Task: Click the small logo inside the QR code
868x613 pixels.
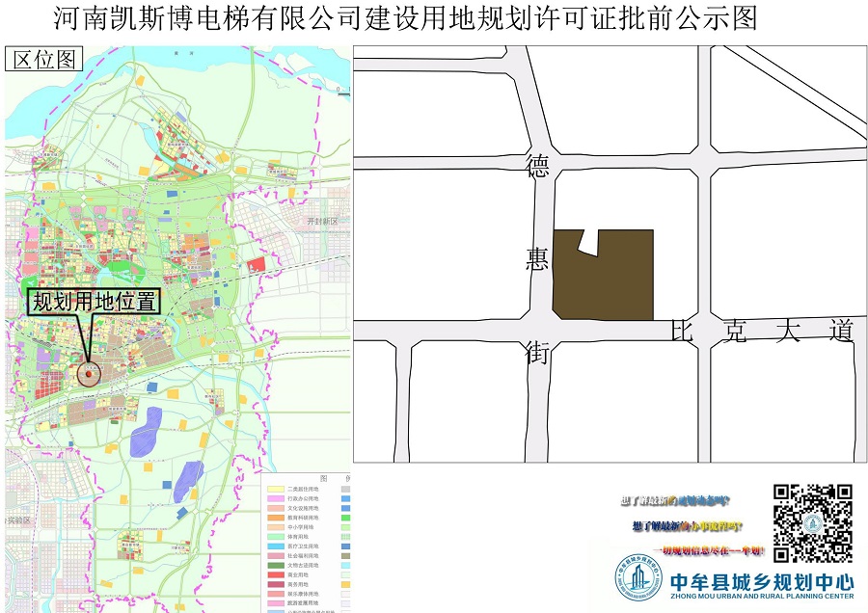Action: [812, 522]
